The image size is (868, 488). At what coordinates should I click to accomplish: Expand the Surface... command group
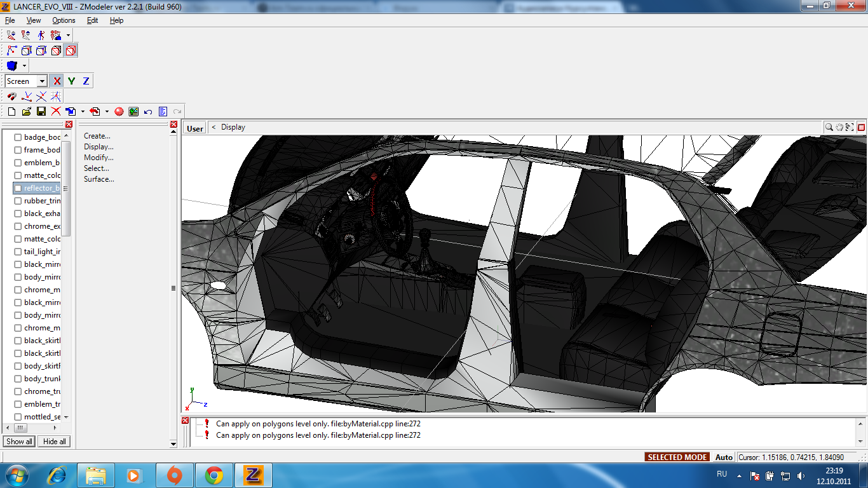[x=99, y=179]
